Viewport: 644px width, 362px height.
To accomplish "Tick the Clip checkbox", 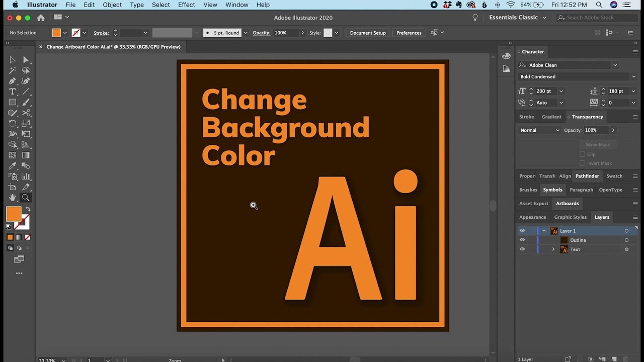I will point(583,154).
